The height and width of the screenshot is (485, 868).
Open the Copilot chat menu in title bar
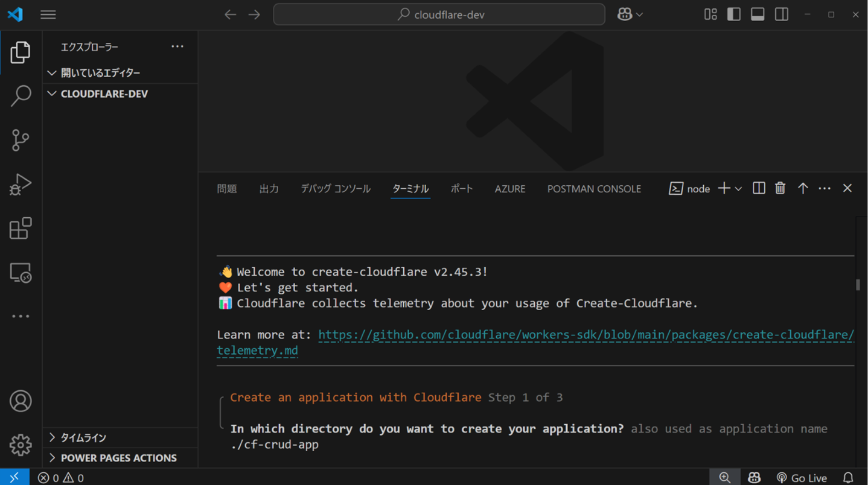(630, 14)
